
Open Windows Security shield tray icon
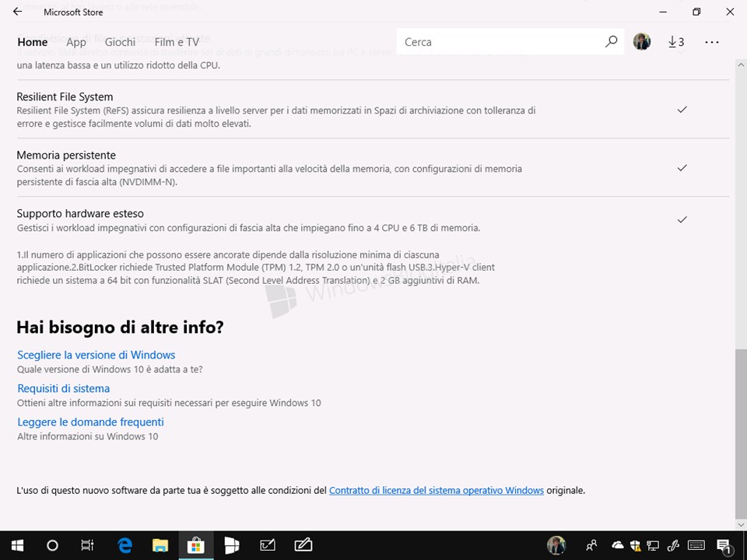coord(635,545)
